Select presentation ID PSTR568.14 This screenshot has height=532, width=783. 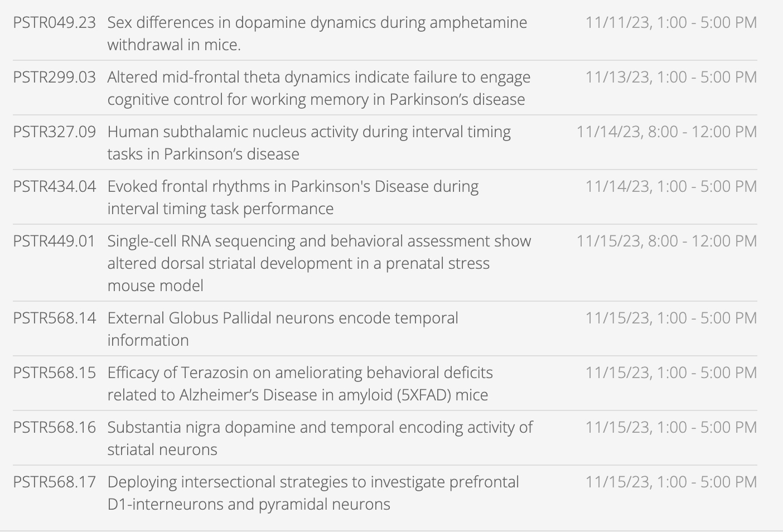54,318
